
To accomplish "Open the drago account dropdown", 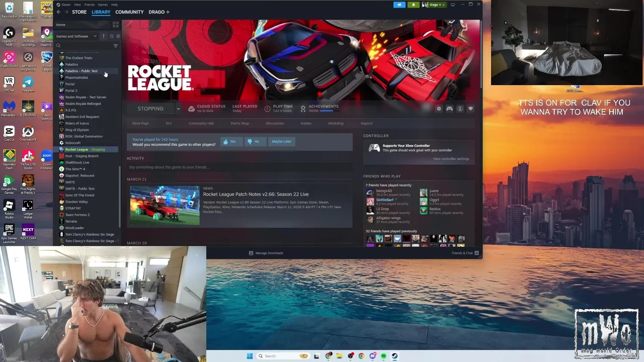I will click(x=434, y=5).
